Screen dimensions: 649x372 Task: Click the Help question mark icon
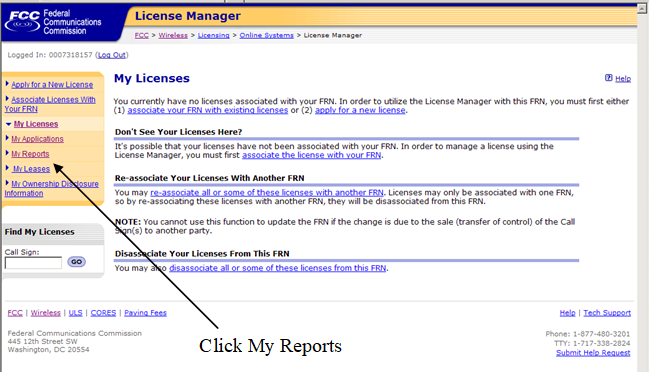608,78
